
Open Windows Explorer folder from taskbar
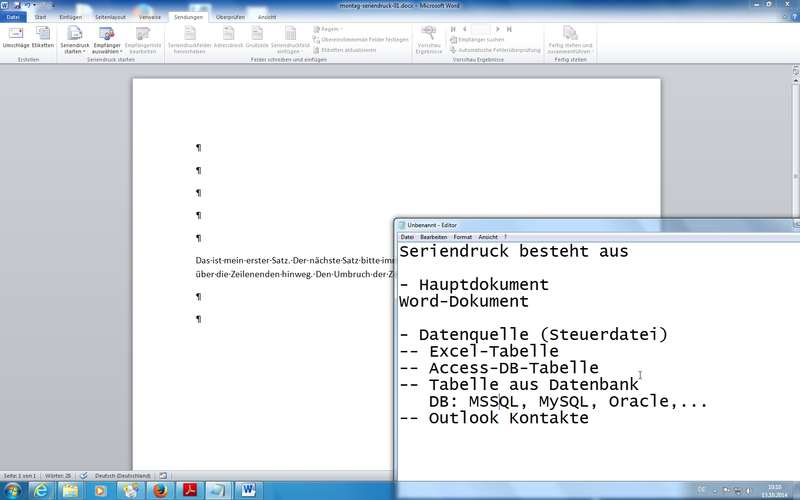coord(70,491)
